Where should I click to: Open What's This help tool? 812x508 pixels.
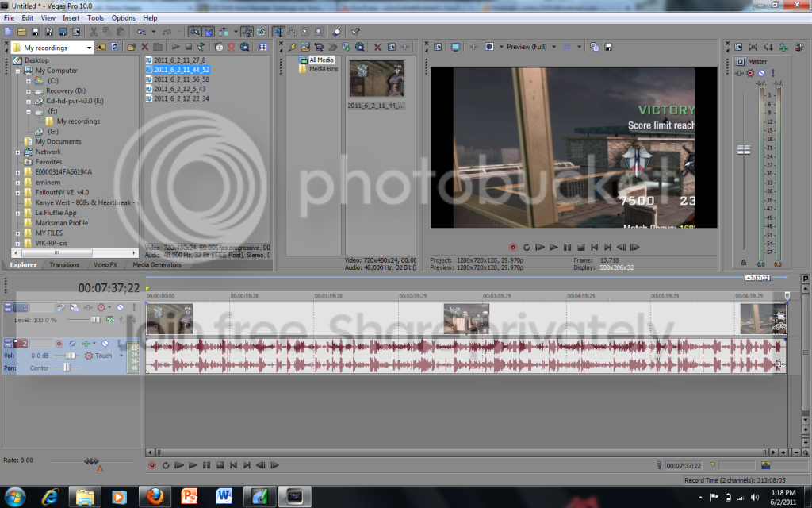click(355, 32)
